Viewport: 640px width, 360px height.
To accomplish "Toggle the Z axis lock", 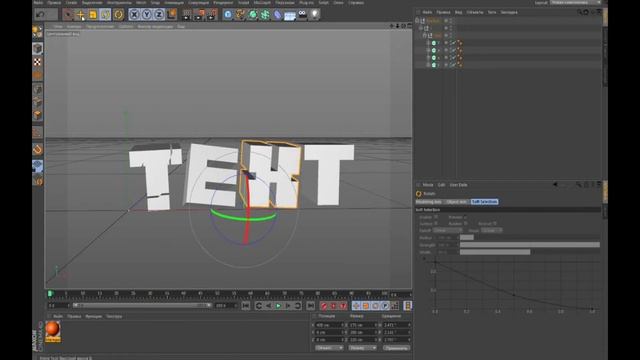I will pos(159,15).
